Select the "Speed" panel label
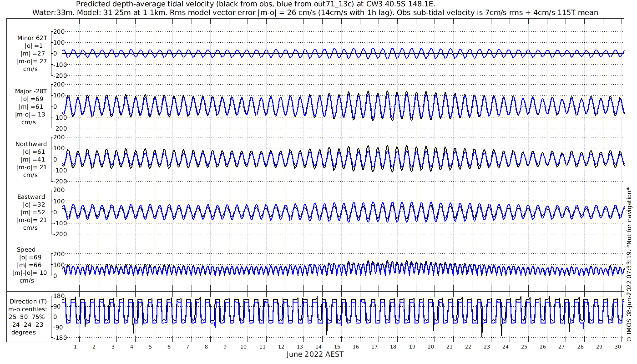 [26, 250]
